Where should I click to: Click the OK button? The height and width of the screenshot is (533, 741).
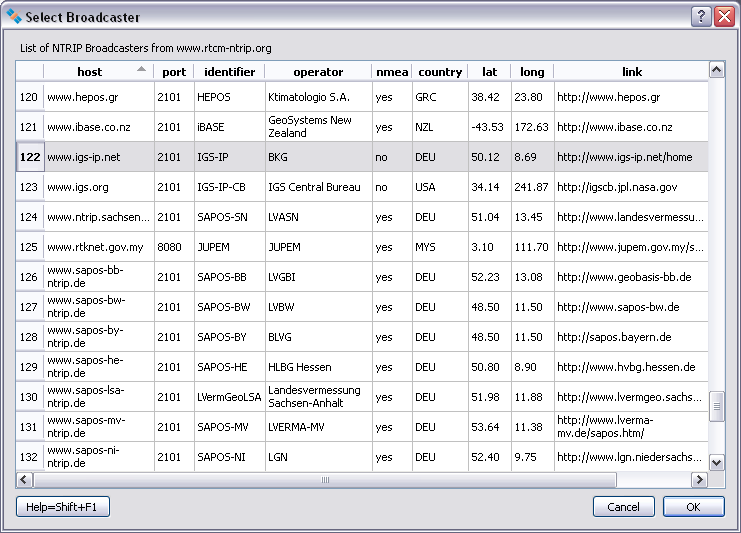coord(693,507)
